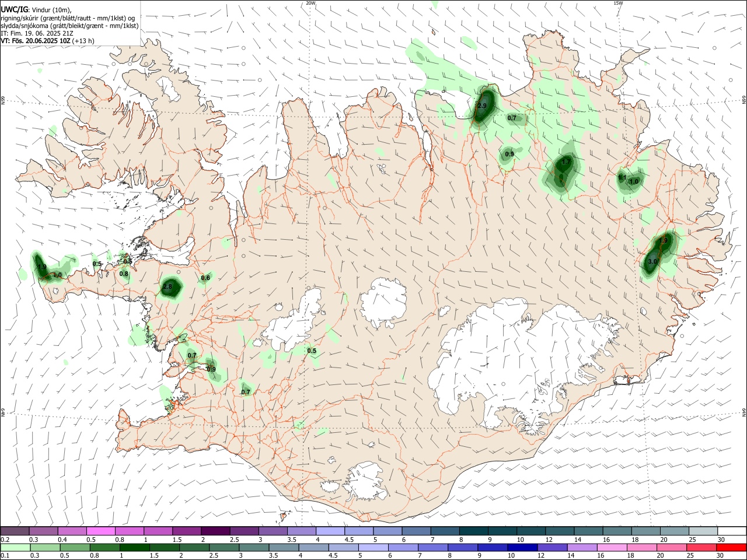Image resolution: width=747 pixels, height=560 pixels.
Task: Click the 0.7 label right of 2.9
Action: click(x=512, y=118)
